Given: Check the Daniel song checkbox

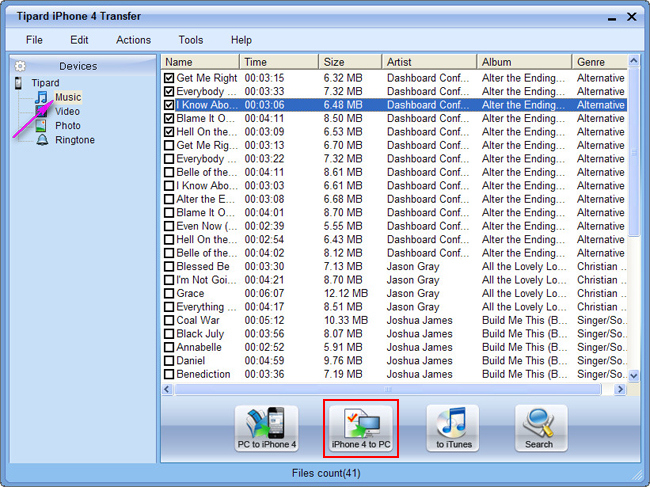Looking at the screenshot, I should [169, 361].
